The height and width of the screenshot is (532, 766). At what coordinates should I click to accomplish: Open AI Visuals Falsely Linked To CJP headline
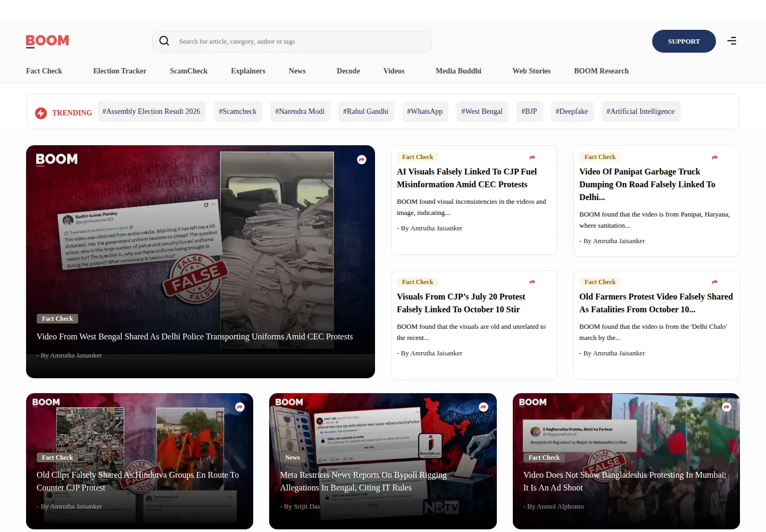[x=467, y=178]
